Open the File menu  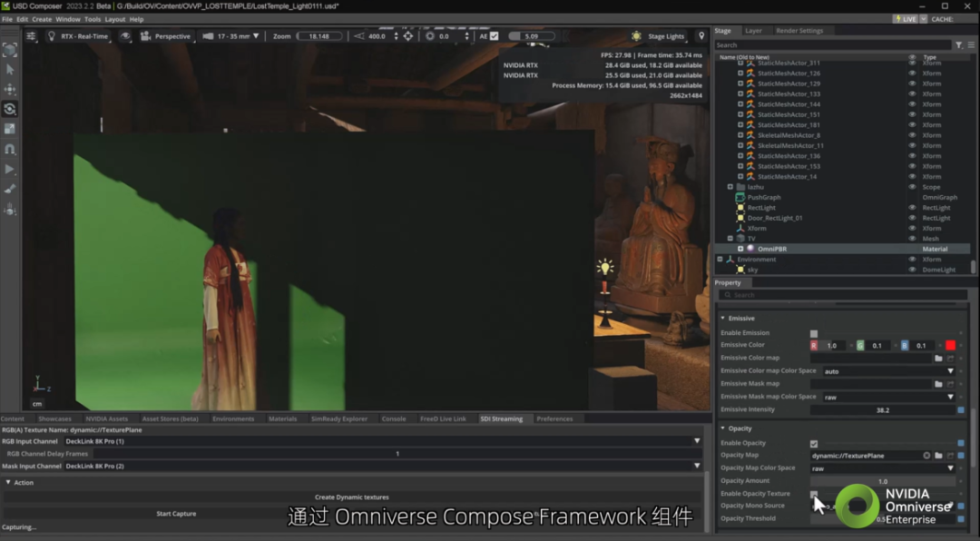7,19
